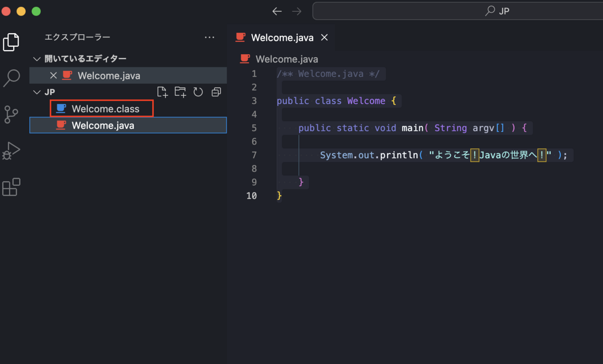
Task: Collapse the 開いているエディター section
Action: click(x=36, y=59)
